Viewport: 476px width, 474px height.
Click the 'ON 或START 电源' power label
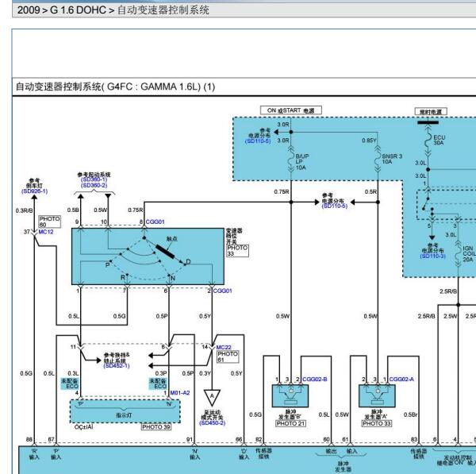tap(291, 110)
